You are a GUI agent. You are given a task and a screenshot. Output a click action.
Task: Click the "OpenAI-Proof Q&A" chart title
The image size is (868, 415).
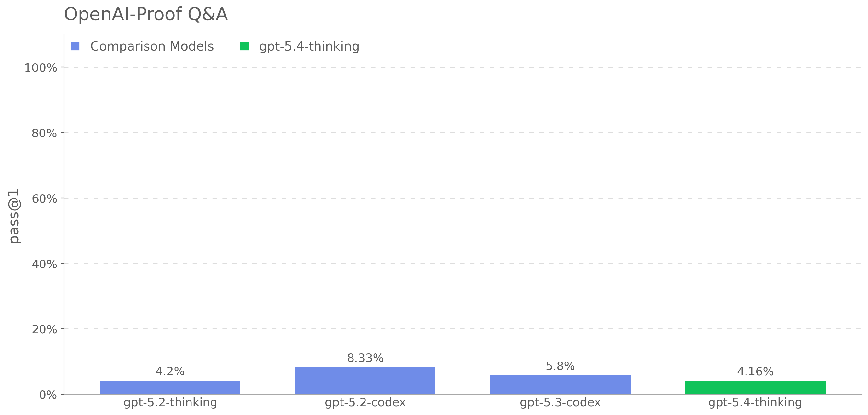pos(145,15)
